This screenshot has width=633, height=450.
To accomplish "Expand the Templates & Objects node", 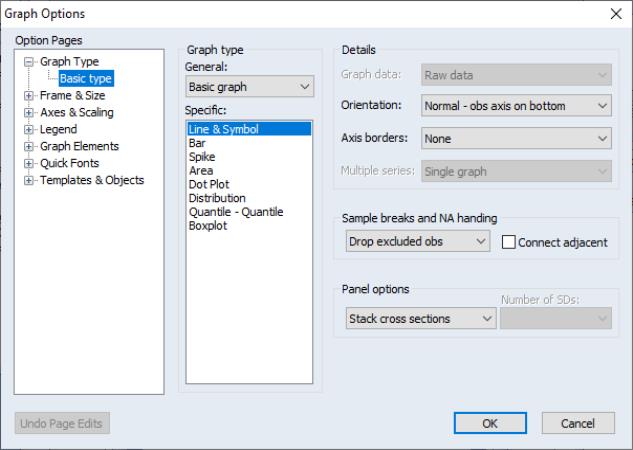I will [x=29, y=181].
